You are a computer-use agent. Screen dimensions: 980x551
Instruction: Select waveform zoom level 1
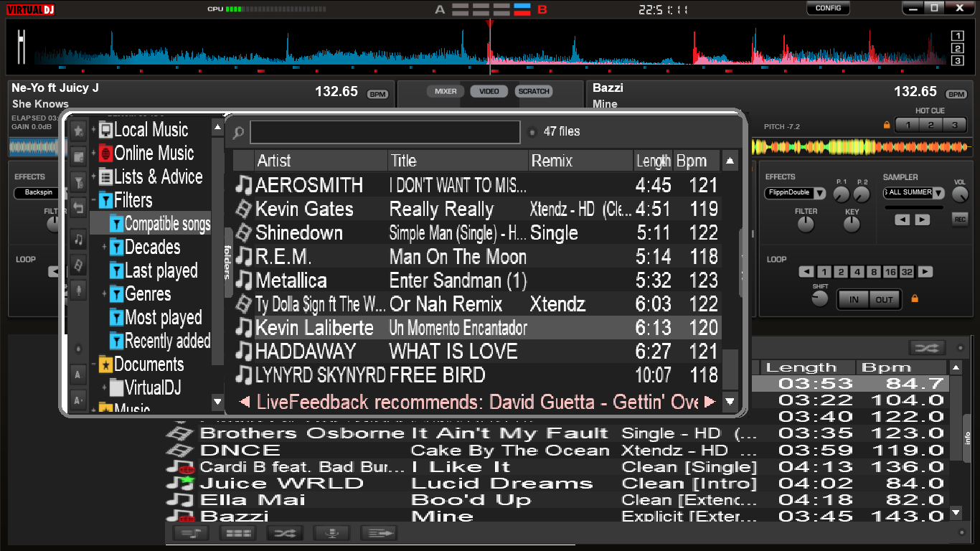tap(957, 36)
